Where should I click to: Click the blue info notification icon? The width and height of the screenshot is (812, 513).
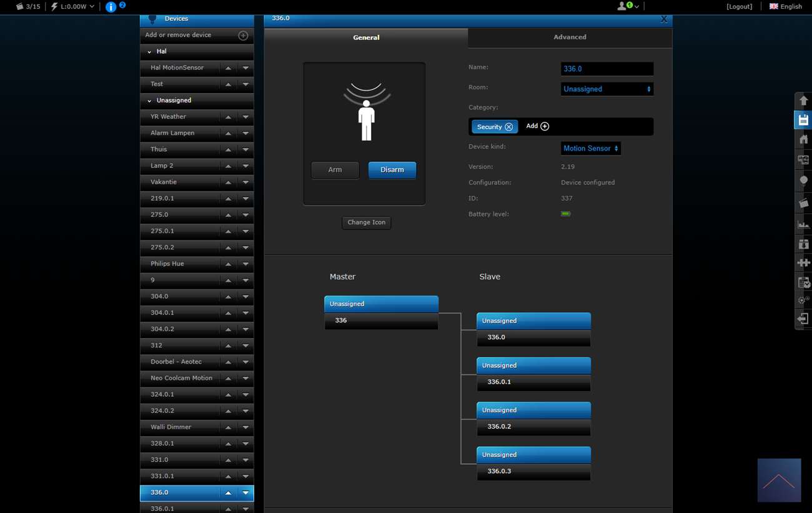point(111,7)
